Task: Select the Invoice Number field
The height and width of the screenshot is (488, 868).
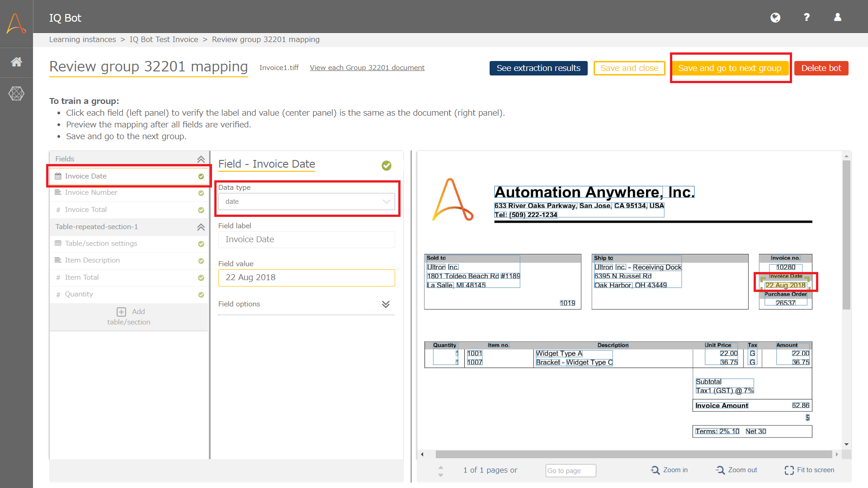Action: click(x=129, y=192)
